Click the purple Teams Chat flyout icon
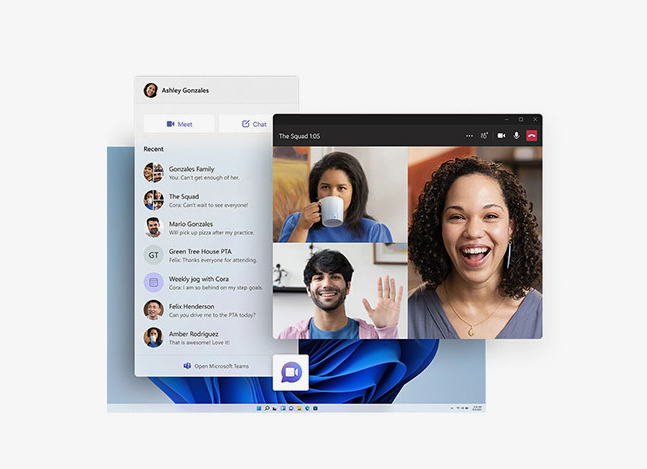 291,372
